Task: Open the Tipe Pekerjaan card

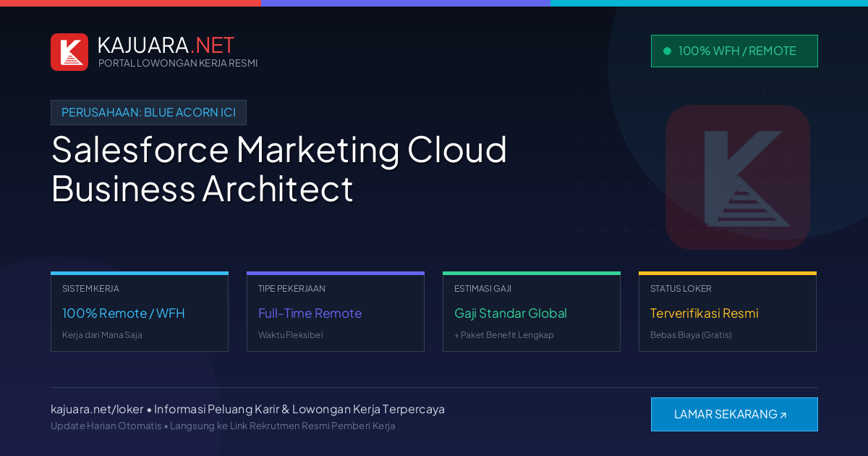Action: 336,312
